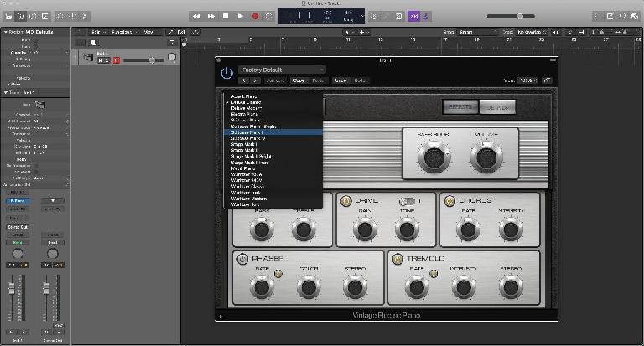Viewport: 644px width, 346px height.
Task: Open the Editors scissors button
Action: point(84,17)
